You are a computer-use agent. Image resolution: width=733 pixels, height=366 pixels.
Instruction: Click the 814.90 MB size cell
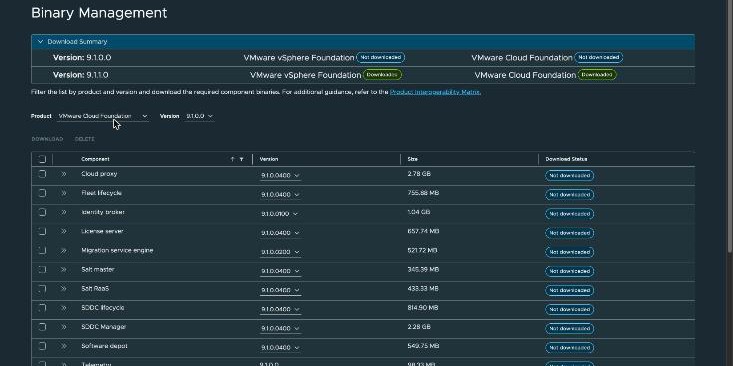pos(423,308)
